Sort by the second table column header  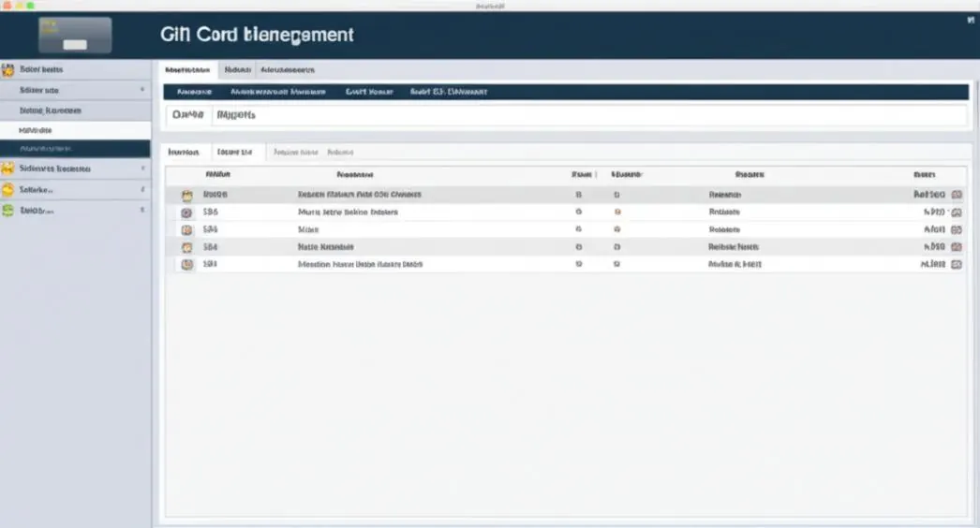click(355, 175)
